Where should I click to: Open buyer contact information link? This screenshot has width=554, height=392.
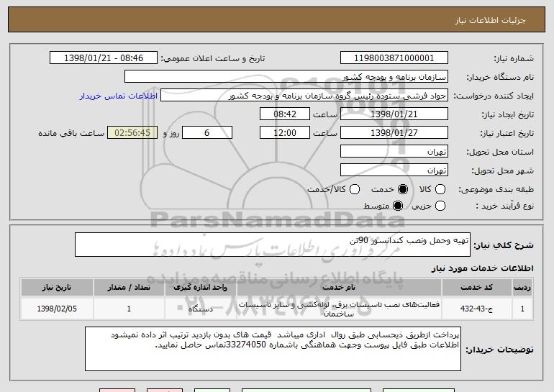click(x=119, y=96)
